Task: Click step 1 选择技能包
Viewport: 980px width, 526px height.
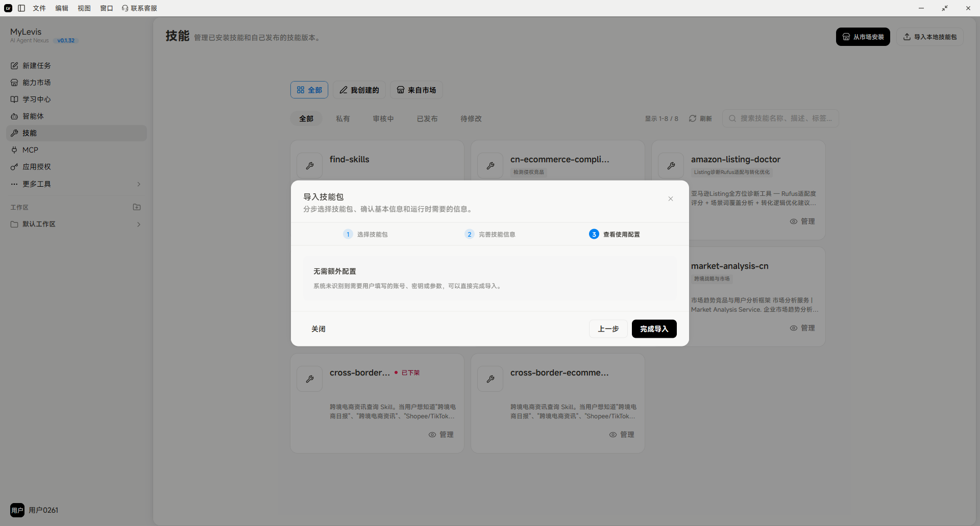Action: point(365,234)
